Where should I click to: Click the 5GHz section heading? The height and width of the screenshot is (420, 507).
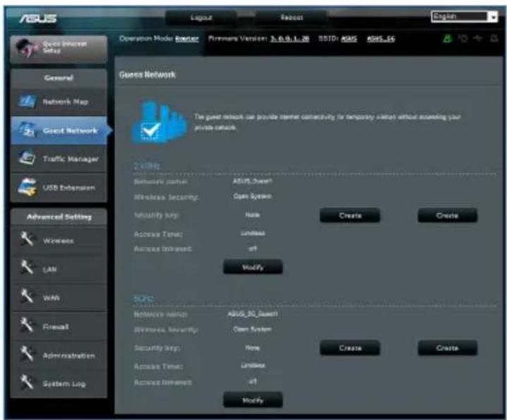point(143,299)
